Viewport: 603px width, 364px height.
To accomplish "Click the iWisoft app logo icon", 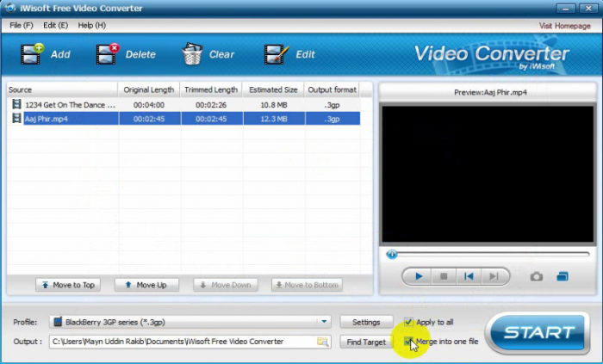I will [x=10, y=8].
